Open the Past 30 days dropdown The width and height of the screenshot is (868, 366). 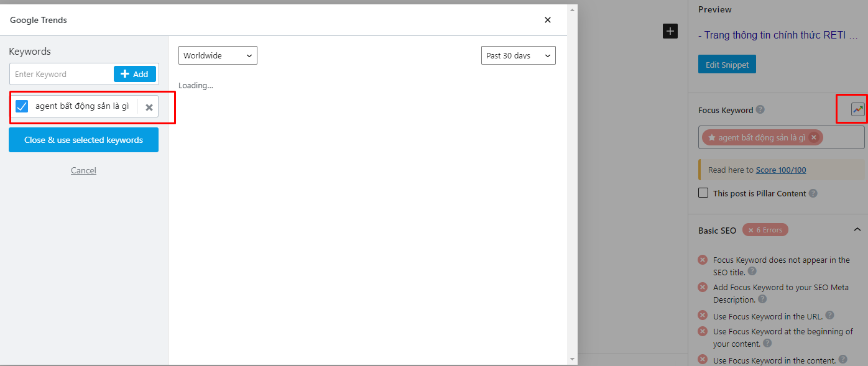519,55
